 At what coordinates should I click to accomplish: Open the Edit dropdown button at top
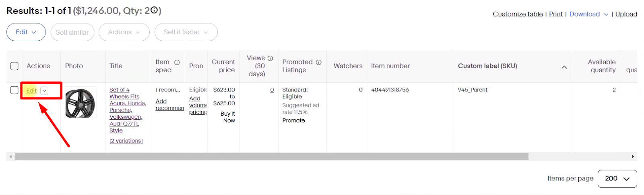(26, 32)
